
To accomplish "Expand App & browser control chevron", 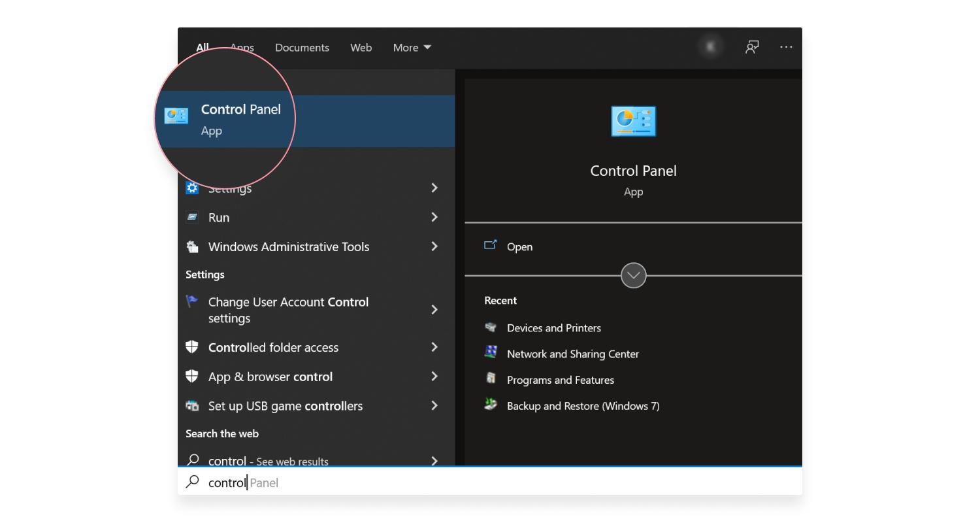I will [x=434, y=377].
